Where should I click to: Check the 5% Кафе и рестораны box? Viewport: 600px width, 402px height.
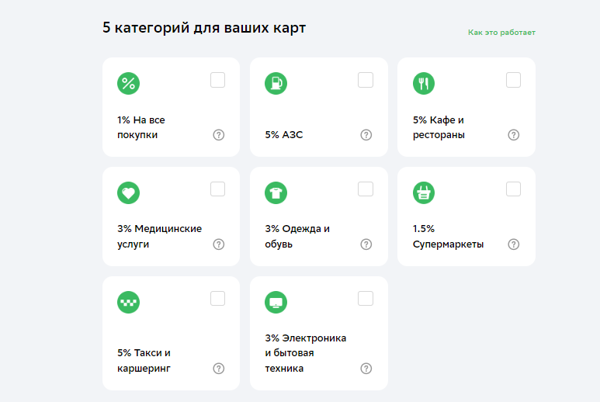(513, 80)
